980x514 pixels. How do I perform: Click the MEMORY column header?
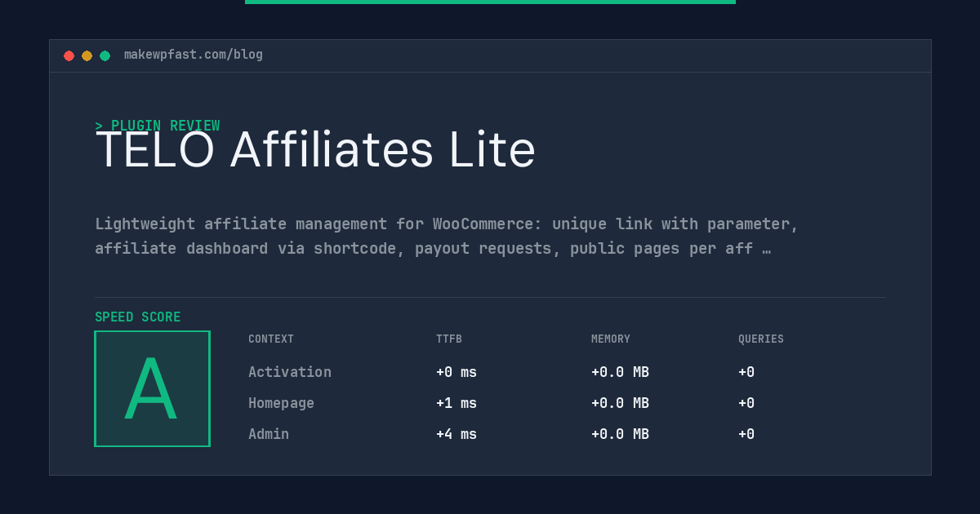click(611, 339)
